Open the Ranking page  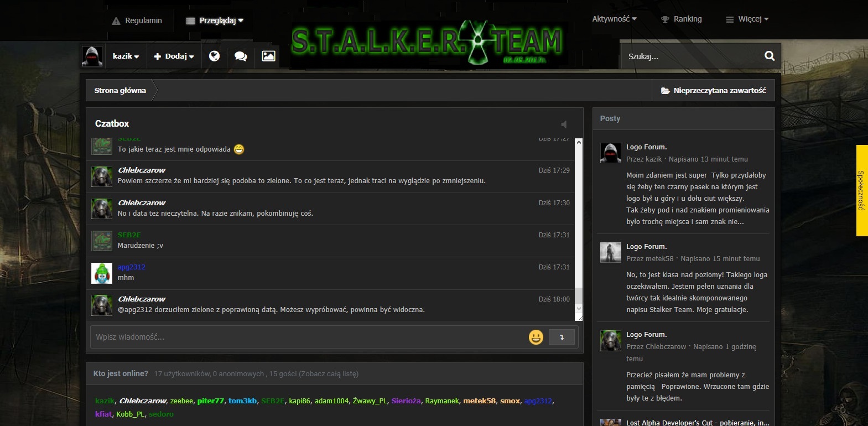click(682, 19)
